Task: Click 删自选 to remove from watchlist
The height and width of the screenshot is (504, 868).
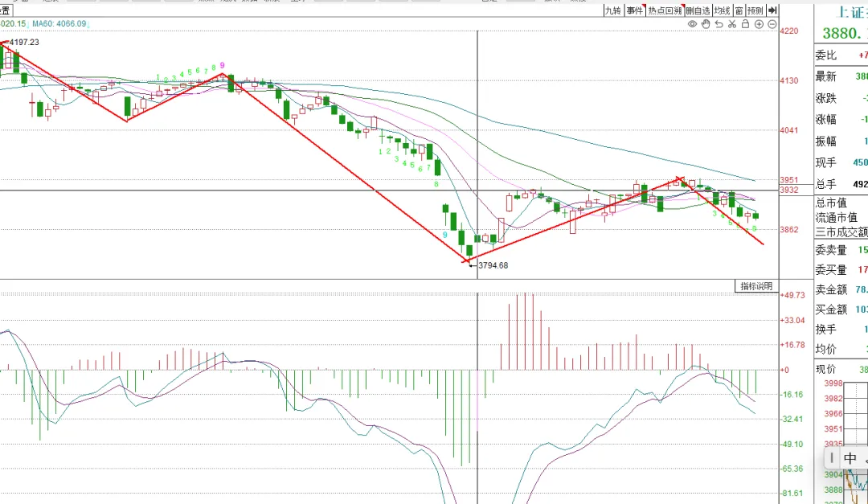Action: pyautogui.click(x=698, y=10)
